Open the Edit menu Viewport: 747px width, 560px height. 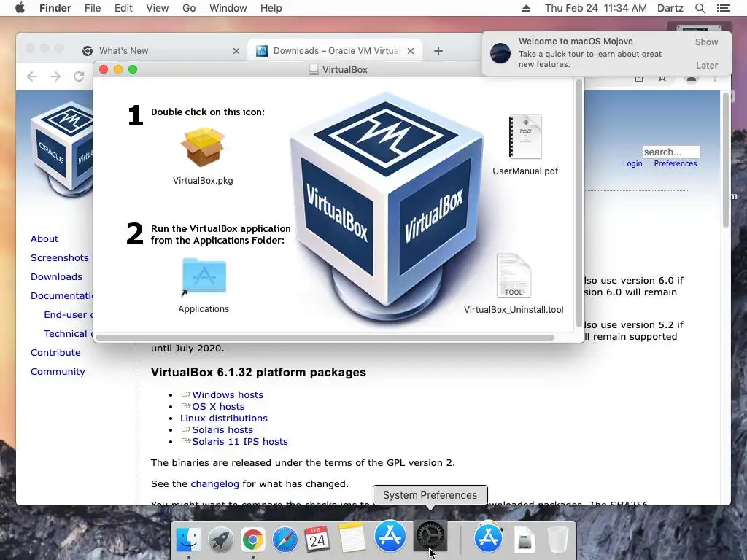pos(123,8)
